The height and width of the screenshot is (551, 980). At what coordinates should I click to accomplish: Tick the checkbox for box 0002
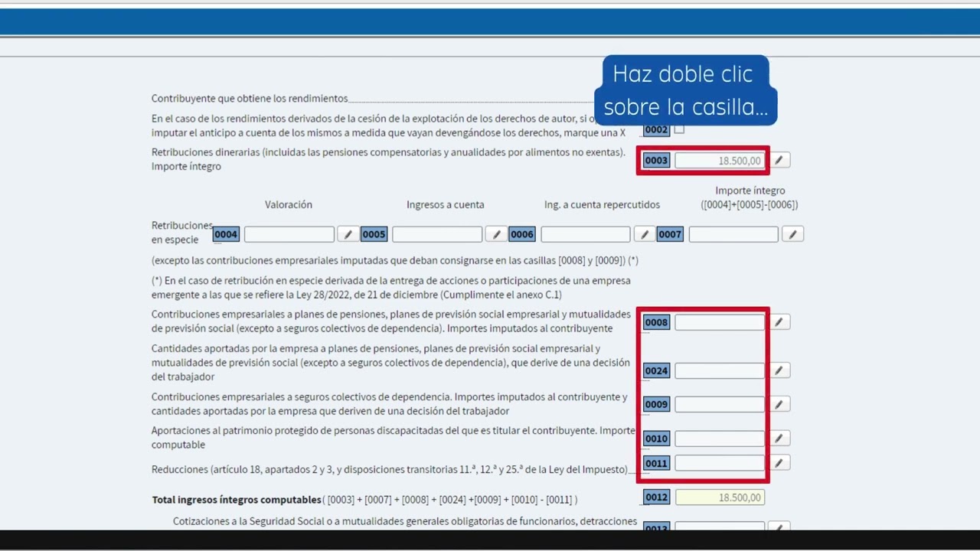pos(679,129)
